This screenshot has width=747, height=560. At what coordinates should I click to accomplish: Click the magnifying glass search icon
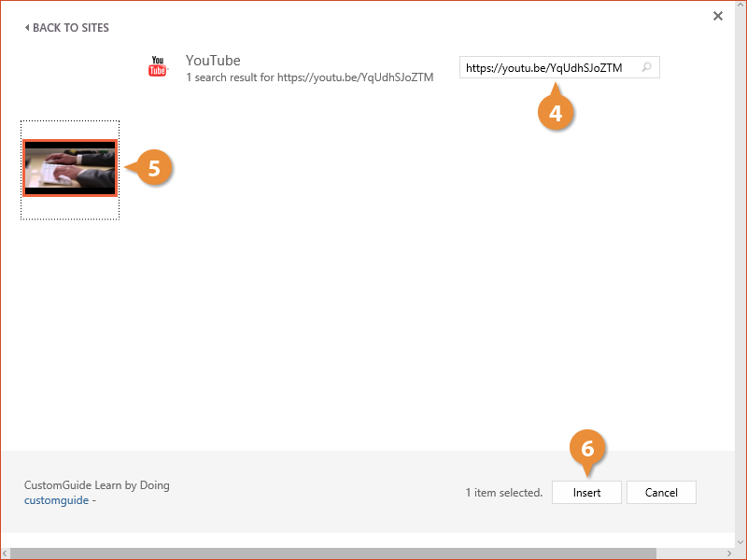coord(646,68)
